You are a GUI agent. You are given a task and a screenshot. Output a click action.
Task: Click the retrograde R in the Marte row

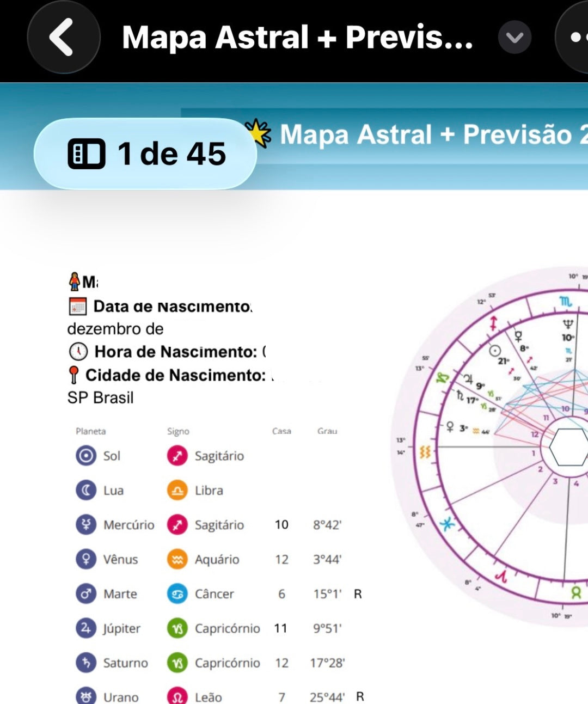tap(358, 593)
